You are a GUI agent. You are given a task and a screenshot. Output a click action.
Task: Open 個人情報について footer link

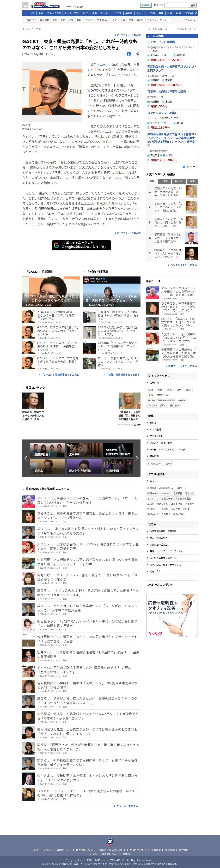click(85, 850)
